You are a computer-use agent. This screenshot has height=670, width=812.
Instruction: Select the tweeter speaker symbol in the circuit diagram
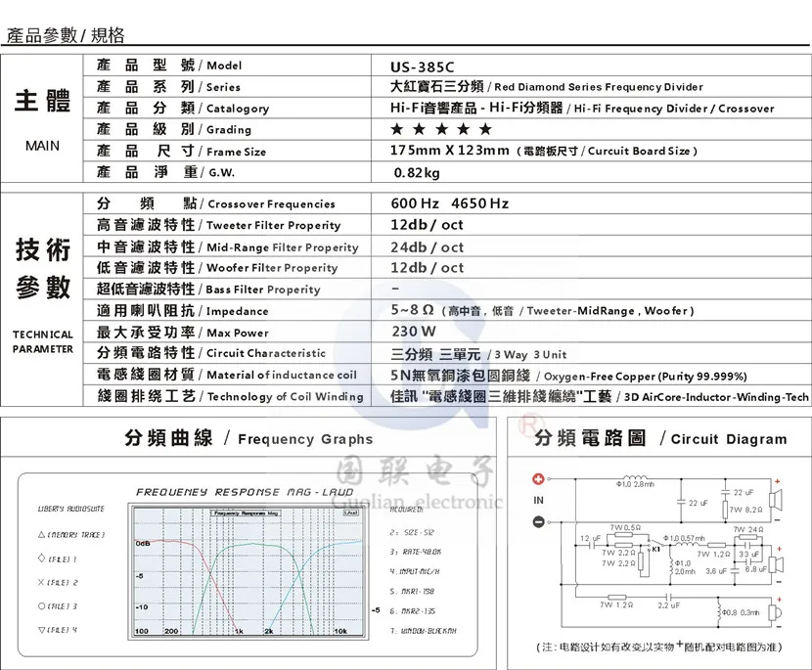[x=775, y=500]
